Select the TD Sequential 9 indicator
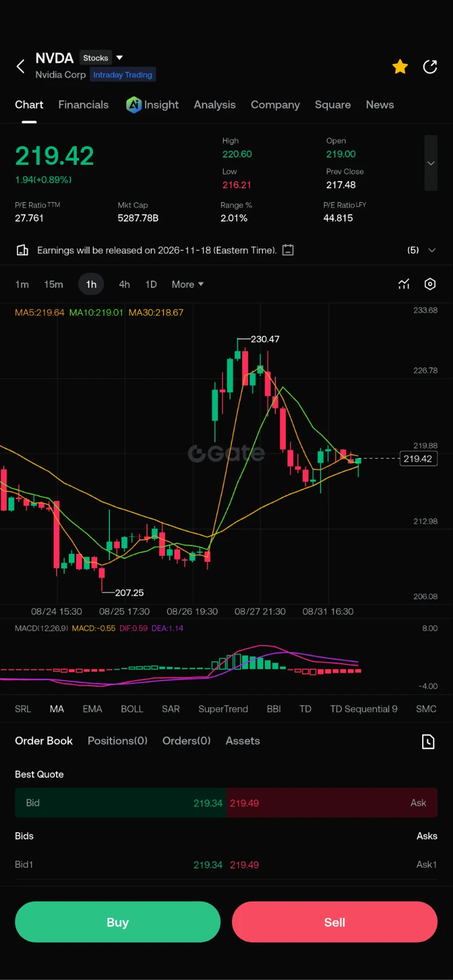Viewport: 453px width, 980px height. 364,709
